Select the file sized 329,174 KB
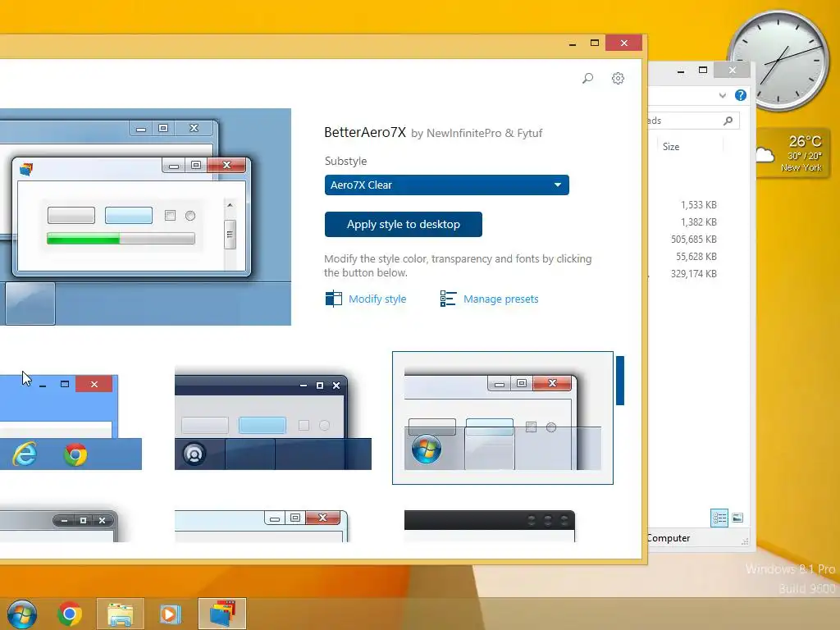840x630 pixels. coord(693,273)
